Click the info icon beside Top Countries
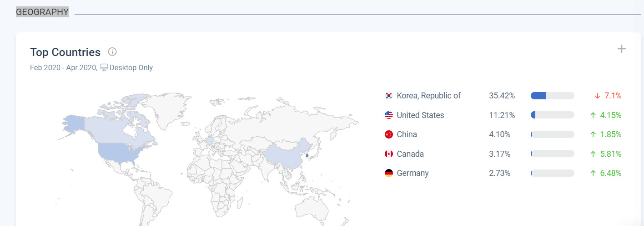644x226 pixels. (112, 51)
